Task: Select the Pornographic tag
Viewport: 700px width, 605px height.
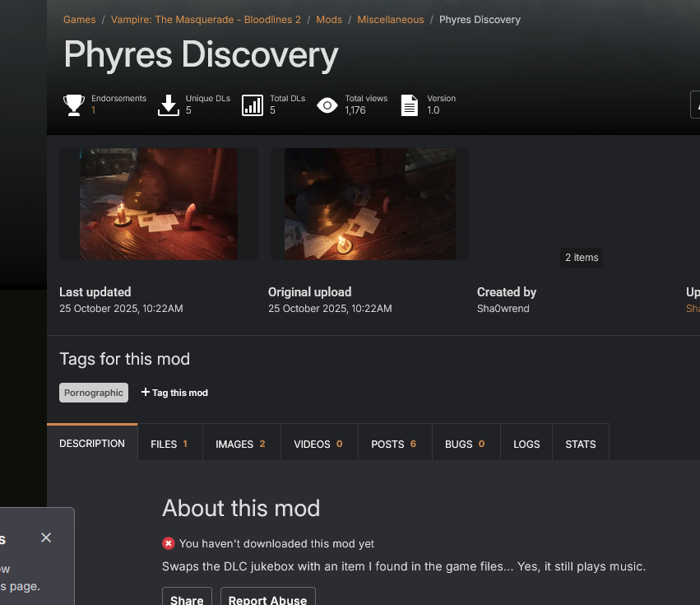Action: [x=94, y=393]
